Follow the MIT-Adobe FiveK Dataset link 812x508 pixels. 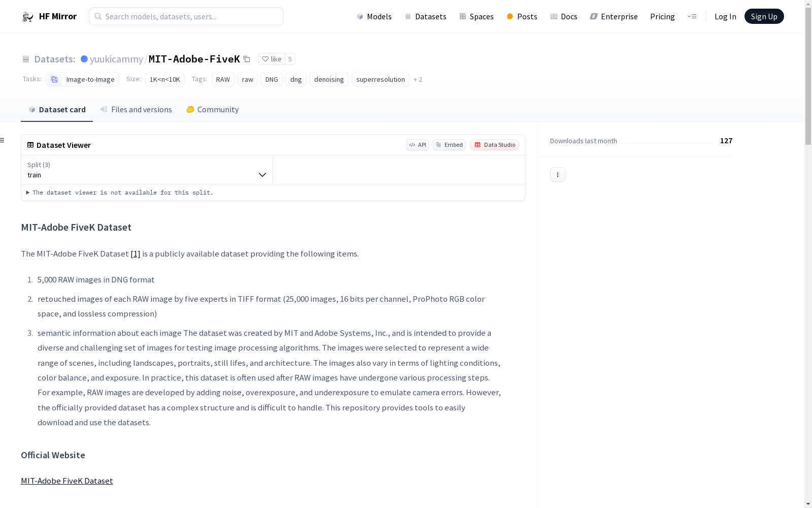tap(67, 481)
